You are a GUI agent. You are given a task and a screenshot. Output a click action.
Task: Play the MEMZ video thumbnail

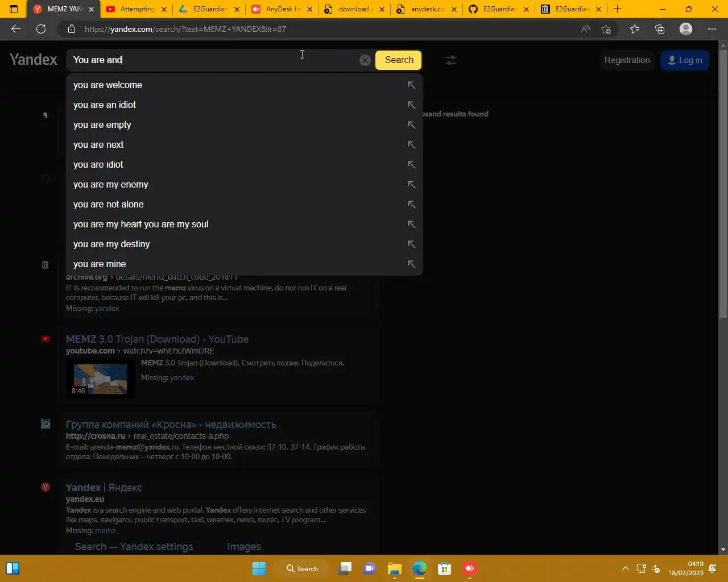(x=101, y=379)
